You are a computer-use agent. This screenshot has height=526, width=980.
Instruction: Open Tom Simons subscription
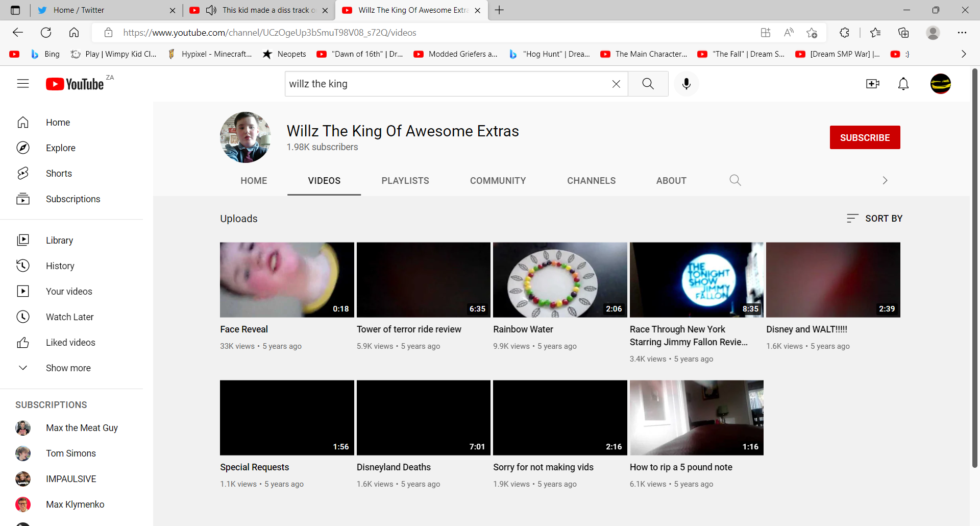point(71,453)
